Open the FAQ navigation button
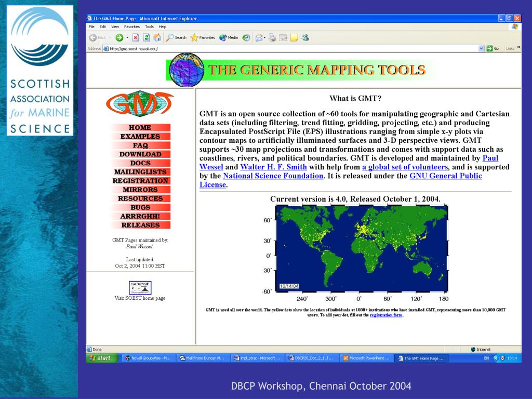Screen dimensions: 532x399 (x=140, y=145)
